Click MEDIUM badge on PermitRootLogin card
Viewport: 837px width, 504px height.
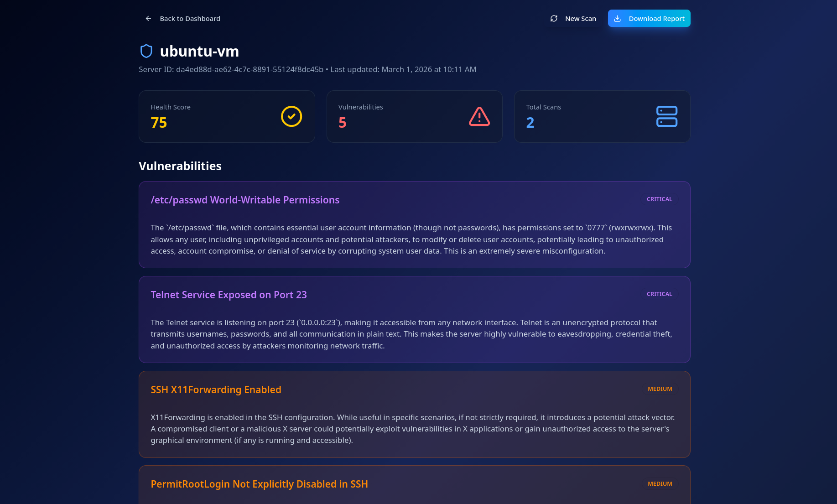660,484
